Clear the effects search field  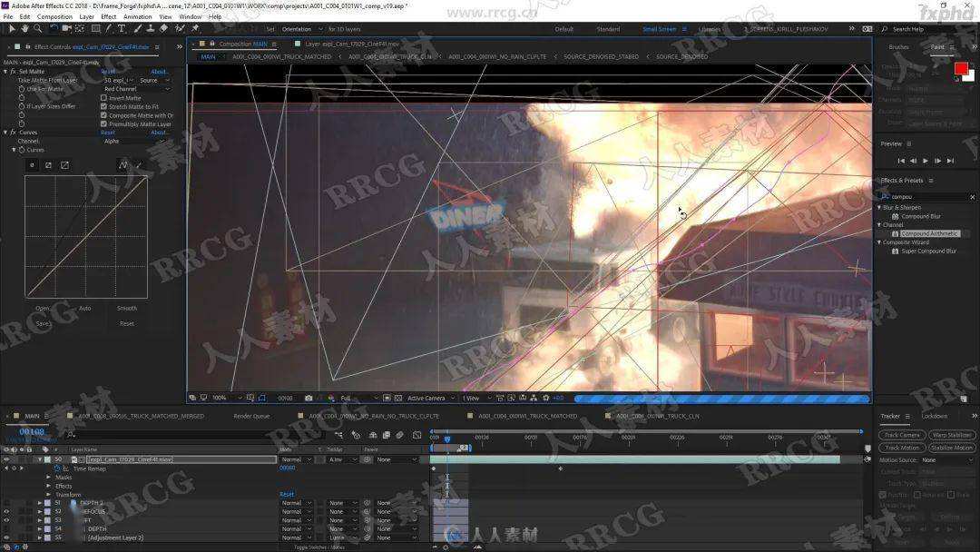tap(973, 197)
